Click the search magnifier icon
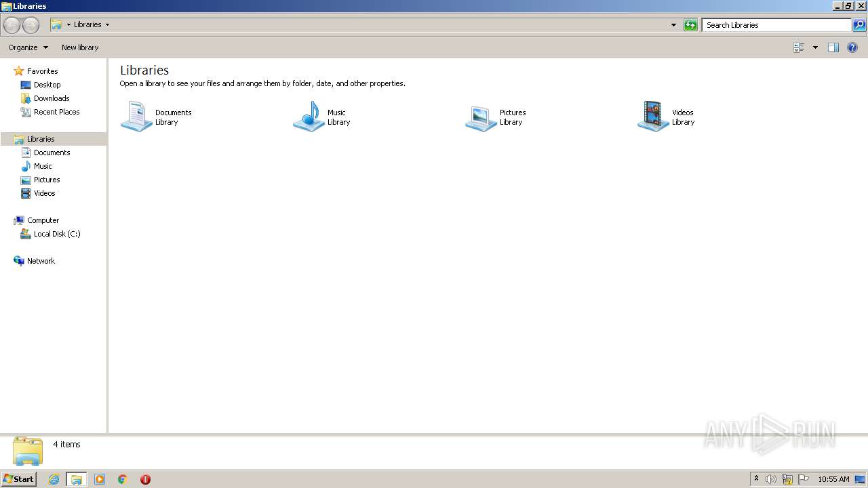Screen dimensions: 868x488 [x=859, y=25]
